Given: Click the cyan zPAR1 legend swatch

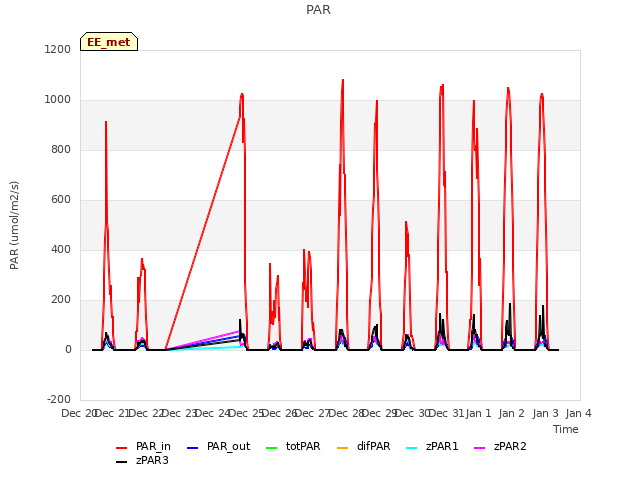Looking at the screenshot, I should pyautogui.click(x=412, y=448).
